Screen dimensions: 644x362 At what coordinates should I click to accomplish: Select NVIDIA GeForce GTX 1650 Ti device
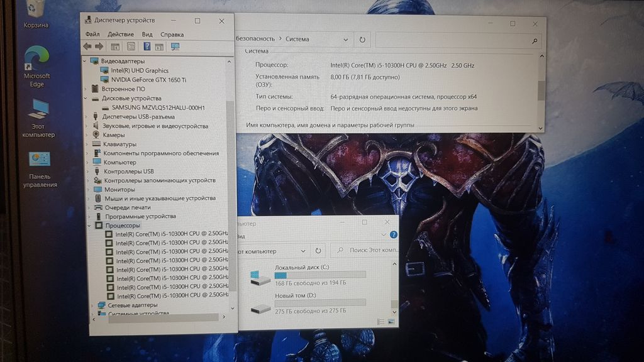tap(148, 80)
